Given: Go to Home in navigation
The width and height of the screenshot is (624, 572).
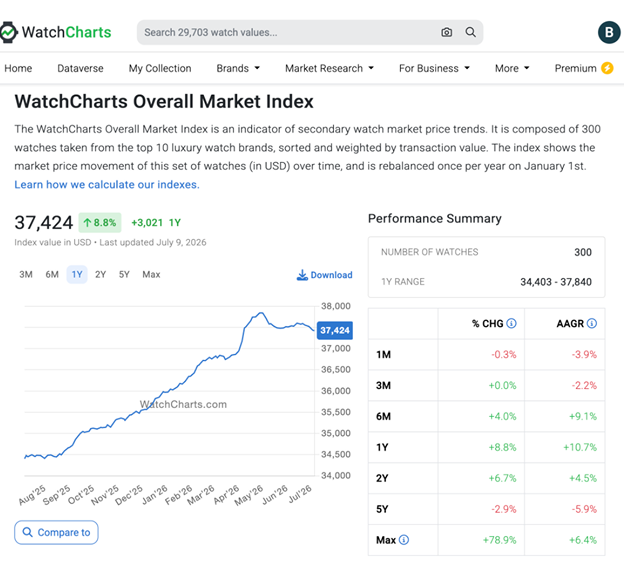Looking at the screenshot, I should [18, 68].
